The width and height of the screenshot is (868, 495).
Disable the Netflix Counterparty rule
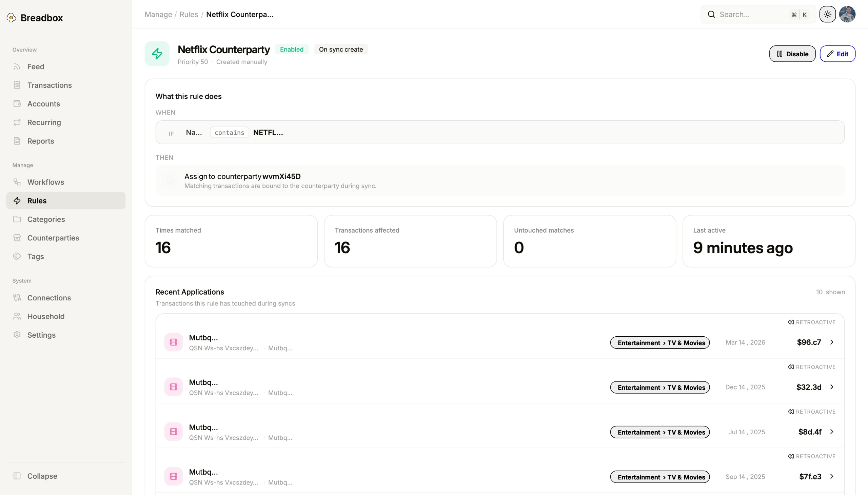pyautogui.click(x=792, y=54)
